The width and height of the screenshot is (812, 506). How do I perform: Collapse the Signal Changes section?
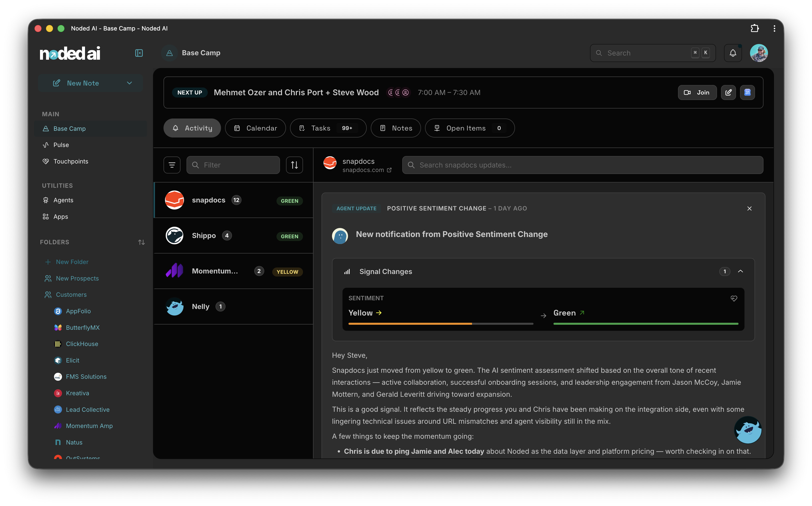740,271
